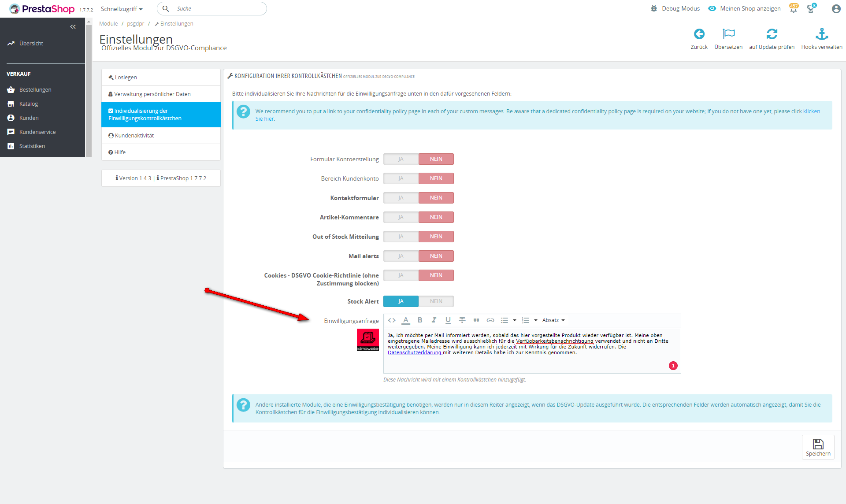Pick text color in editor toolbar
This screenshot has width=846, height=504.
(406, 320)
